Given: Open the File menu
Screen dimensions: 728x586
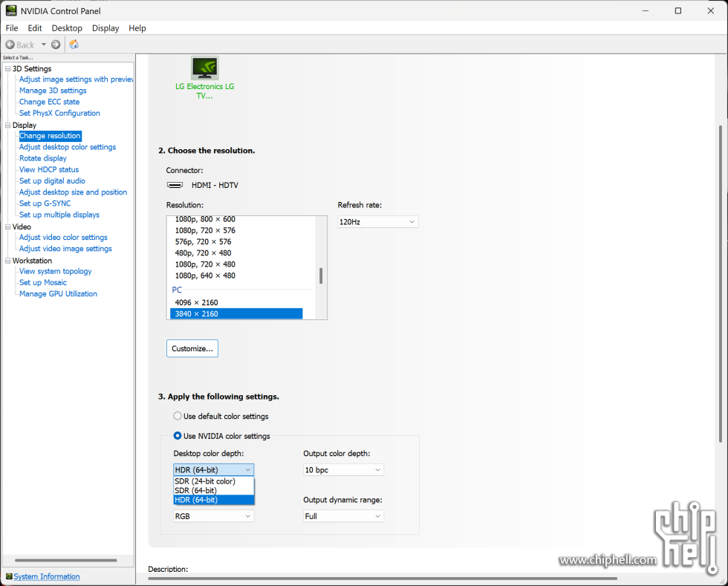Looking at the screenshot, I should (x=12, y=28).
